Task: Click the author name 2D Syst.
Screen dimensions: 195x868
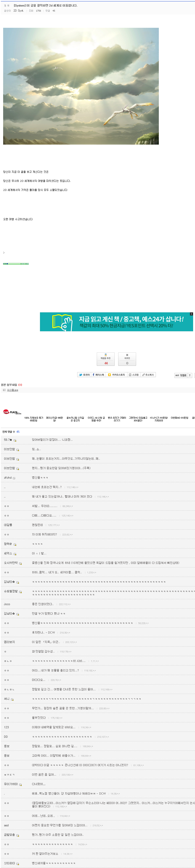Action: click(19, 11)
